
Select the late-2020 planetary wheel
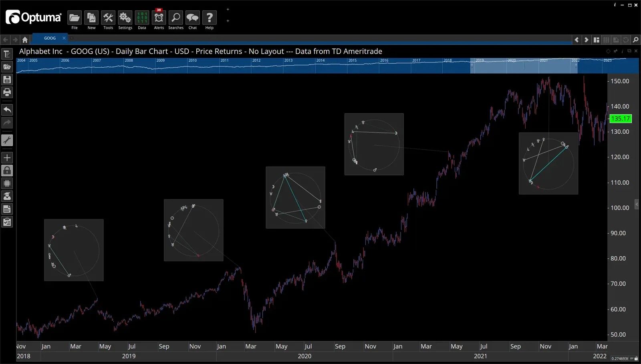[374, 144]
